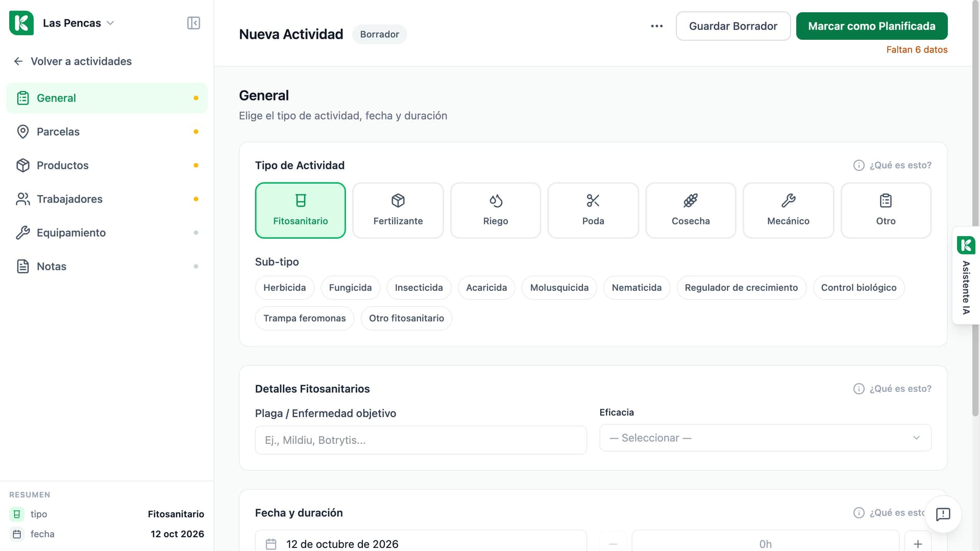Click the Equipamiento wrench icon in sidebar
Screen dimensions: 980x551
point(23,233)
